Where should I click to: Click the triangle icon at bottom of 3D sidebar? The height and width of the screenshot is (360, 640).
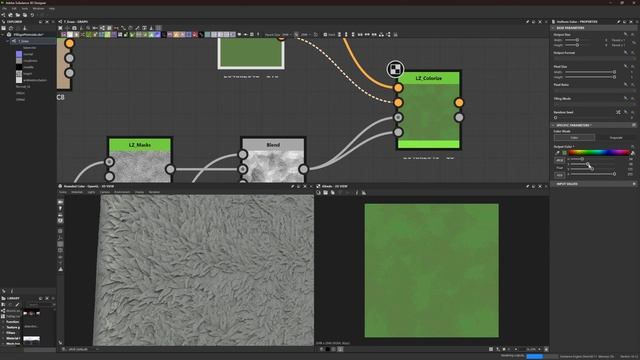60,269
